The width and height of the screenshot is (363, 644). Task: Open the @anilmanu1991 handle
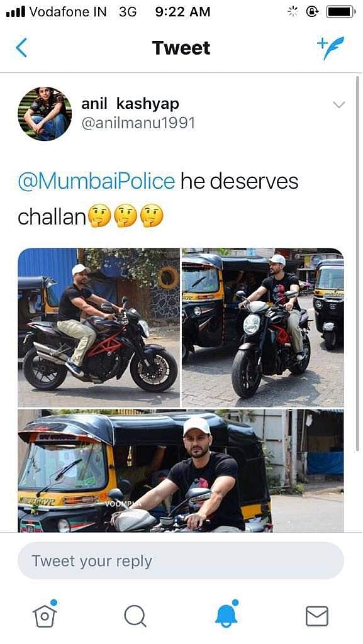[x=138, y=123]
